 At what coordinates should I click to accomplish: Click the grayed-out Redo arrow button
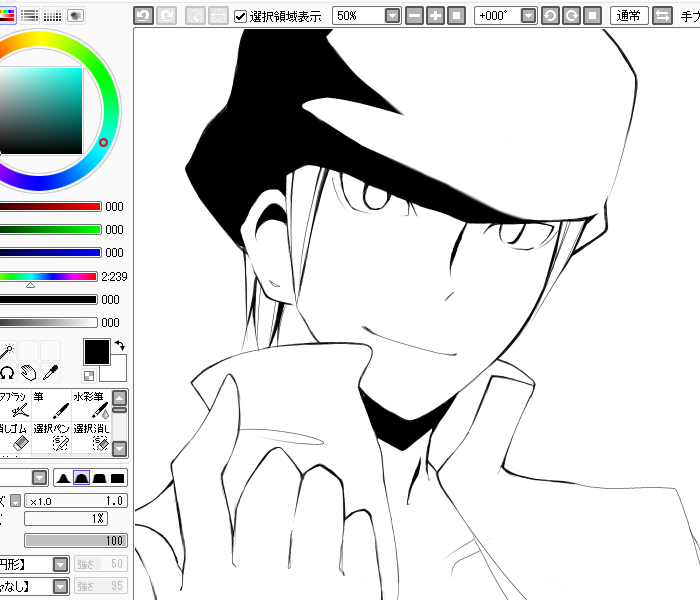[167, 16]
